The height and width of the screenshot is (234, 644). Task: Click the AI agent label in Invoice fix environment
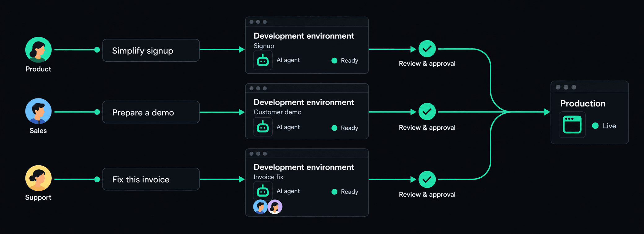point(288,191)
